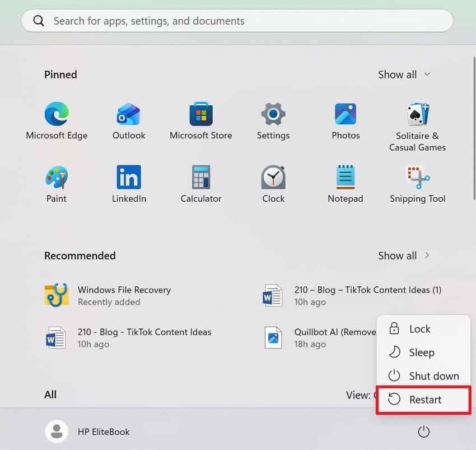
Task: Launch Notepad from pinned apps
Action: tap(346, 184)
